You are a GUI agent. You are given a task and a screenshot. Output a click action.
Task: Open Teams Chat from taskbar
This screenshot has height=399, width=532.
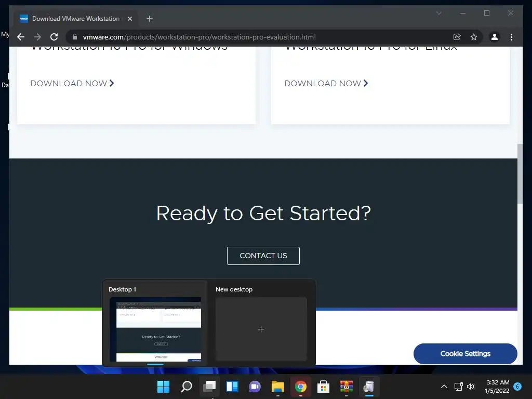[255, 387]
